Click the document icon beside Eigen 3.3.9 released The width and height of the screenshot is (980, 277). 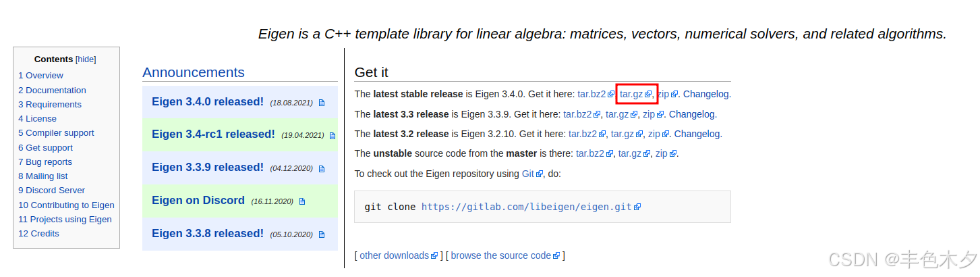click(322, 169)
